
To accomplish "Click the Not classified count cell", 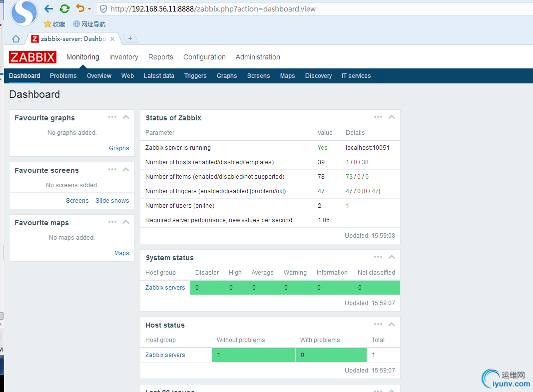I will pyautogui.click(x=376, y=287).
